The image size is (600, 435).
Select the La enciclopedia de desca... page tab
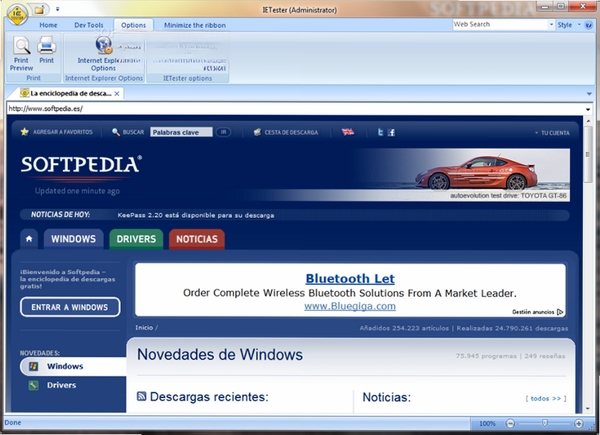click(70, 93)
